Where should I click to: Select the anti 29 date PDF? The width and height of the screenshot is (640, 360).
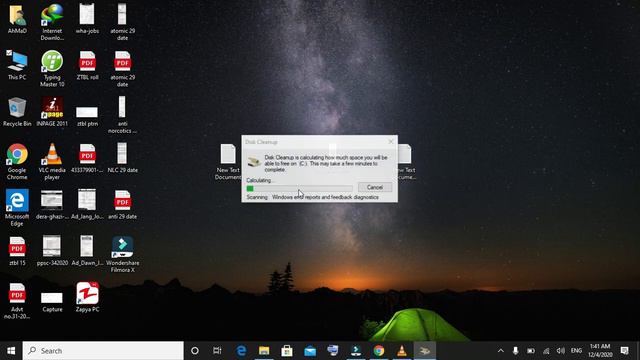coord(122,205)
